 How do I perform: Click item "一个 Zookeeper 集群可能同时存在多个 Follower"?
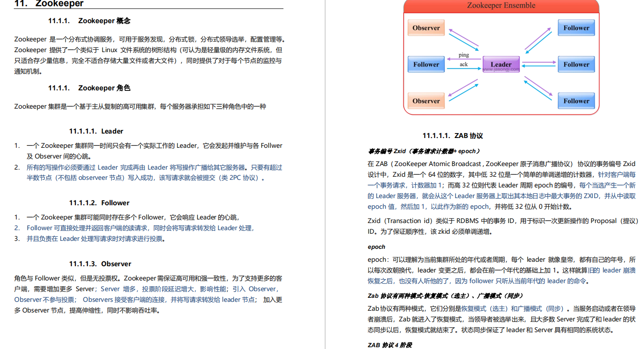point(133,217)
